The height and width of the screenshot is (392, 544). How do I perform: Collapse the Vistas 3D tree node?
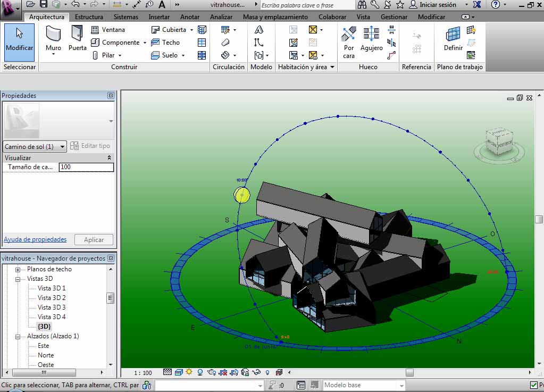tap(18, 279)
